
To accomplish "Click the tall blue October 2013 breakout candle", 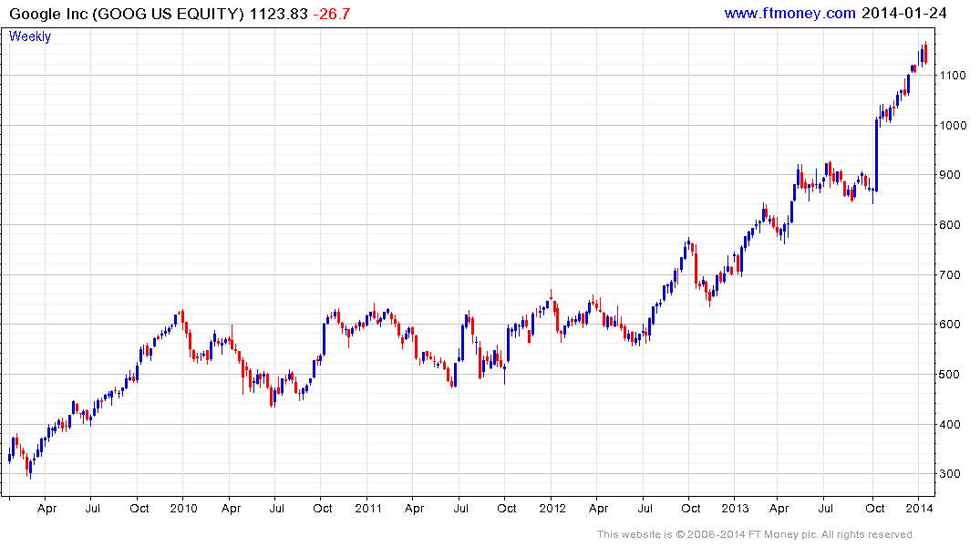I will [x=876, y=154].
